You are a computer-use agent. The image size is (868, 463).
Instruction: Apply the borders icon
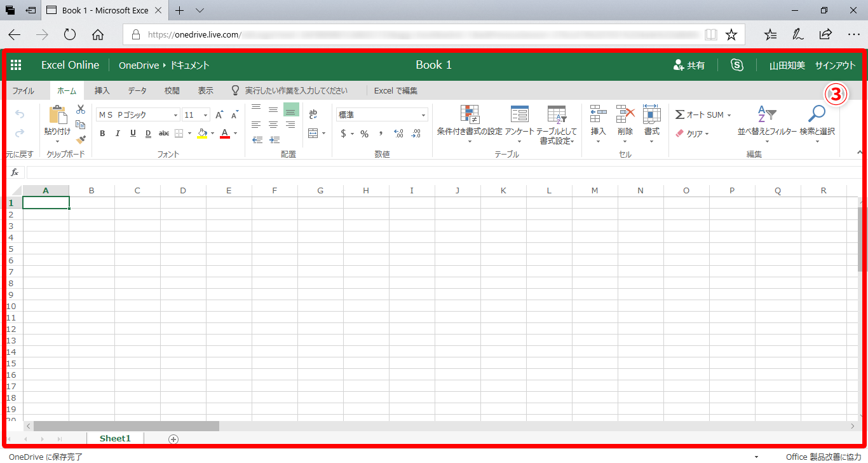(x=179, y=134)
